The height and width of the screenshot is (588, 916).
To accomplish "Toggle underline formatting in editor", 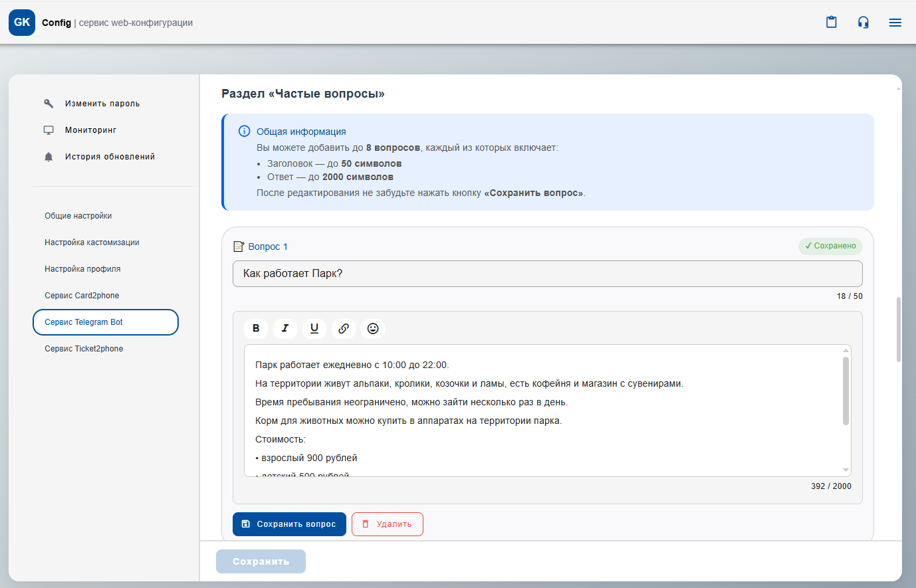I will pos(314,328).
